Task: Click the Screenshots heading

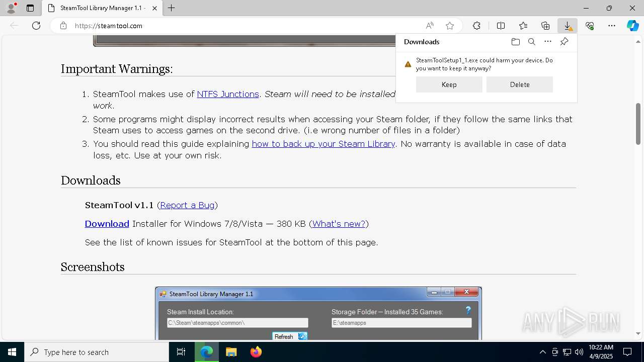Action: coord(93,267)
